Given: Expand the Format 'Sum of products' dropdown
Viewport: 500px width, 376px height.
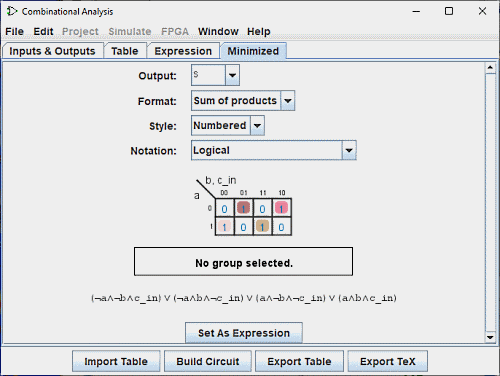Looking at the screenshot, I should coord(288,100).
